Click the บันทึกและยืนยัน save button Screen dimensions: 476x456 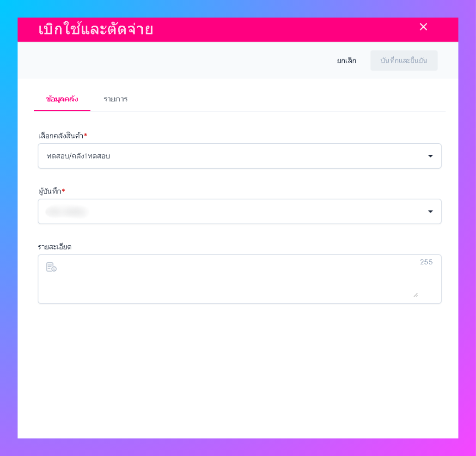click(404, 61)
